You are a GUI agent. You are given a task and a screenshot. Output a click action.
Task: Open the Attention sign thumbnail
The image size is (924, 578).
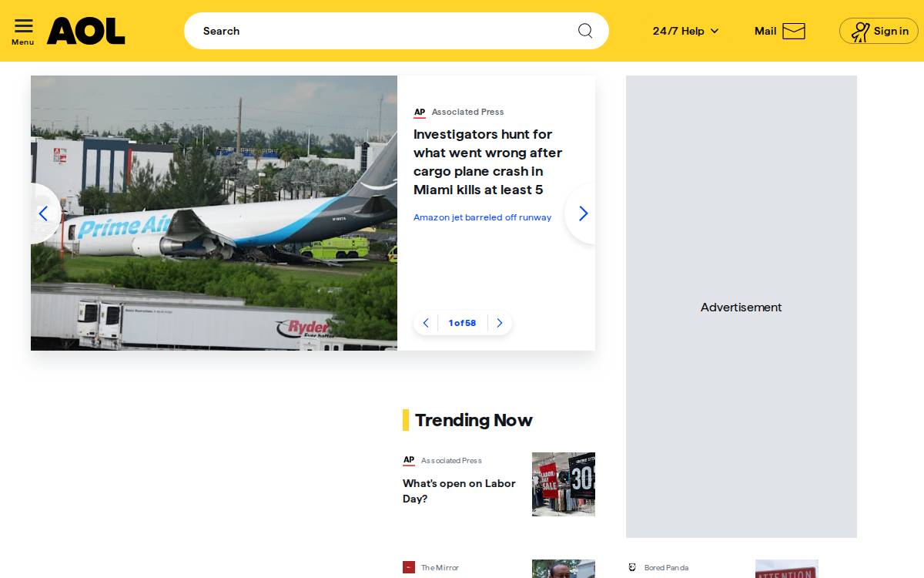[787, 569]
